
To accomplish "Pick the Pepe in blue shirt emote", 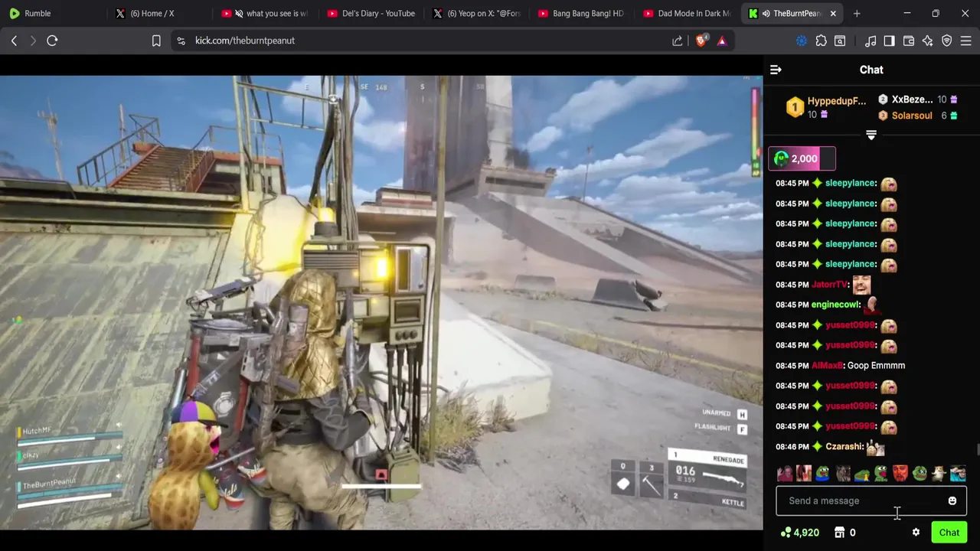I will tap(822, 474).
